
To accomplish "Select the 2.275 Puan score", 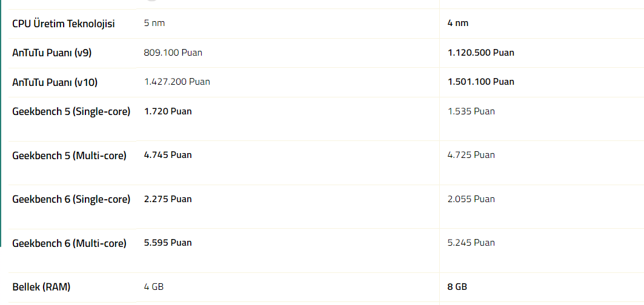I will coord(168,199).
